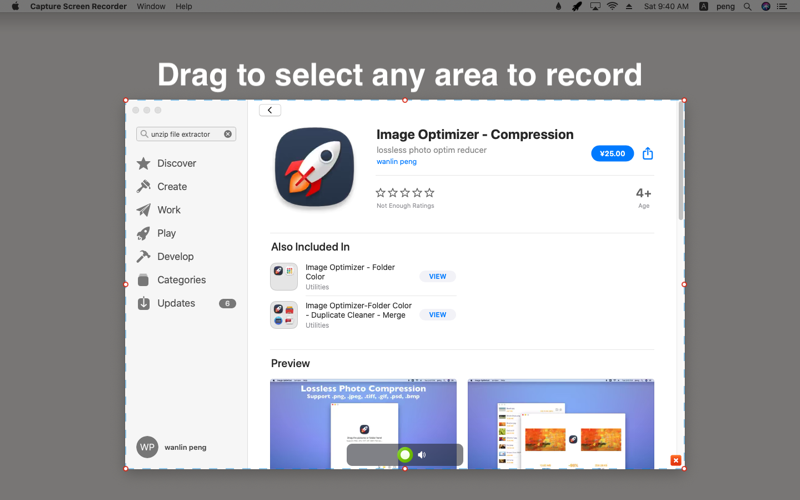This screenshot has width=800, height=500.
Task: Click the input source A icon
Action: pyautogui.click(x=703, y=6)
